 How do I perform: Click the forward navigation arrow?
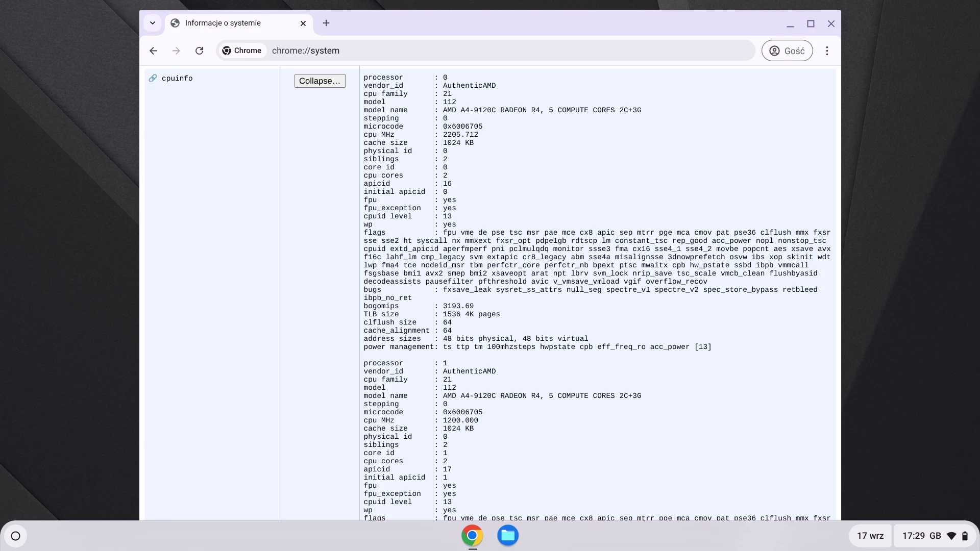pos(176,51)
